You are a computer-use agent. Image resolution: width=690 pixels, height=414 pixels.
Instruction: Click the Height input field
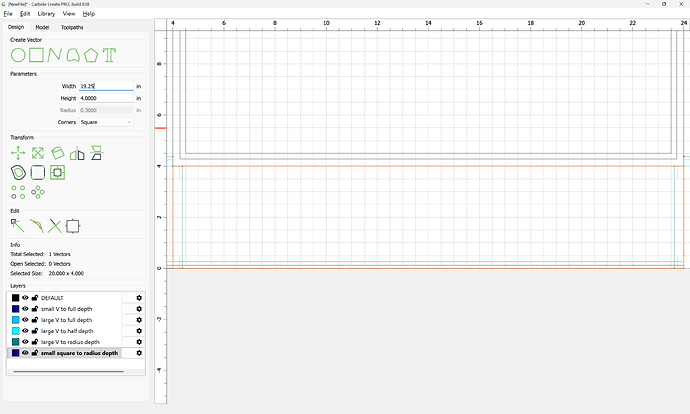(105, 98)
